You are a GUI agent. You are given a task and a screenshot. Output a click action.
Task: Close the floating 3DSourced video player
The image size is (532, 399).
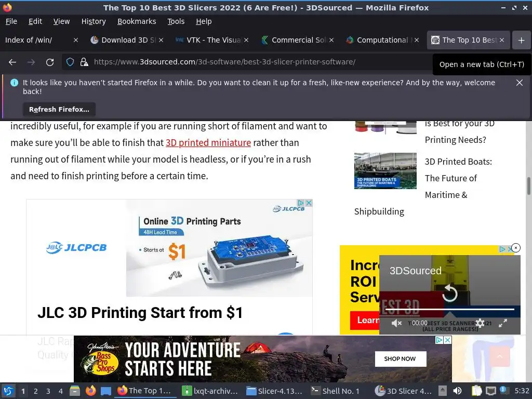click(x=516, y=248)
